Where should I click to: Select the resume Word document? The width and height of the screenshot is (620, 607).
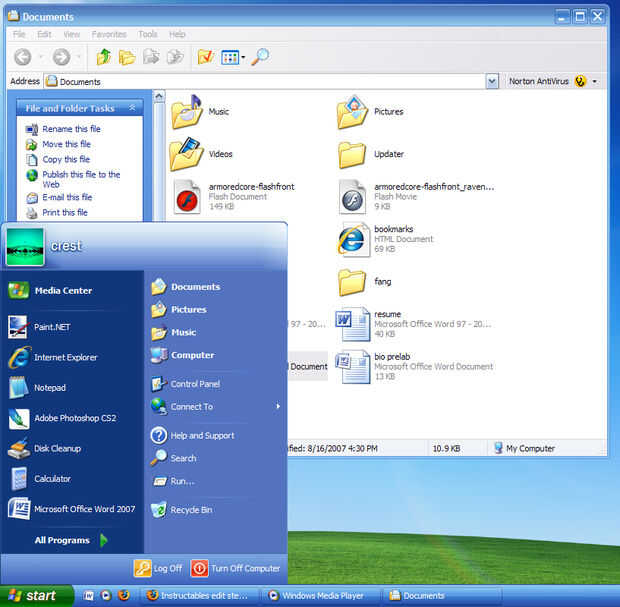413,324
